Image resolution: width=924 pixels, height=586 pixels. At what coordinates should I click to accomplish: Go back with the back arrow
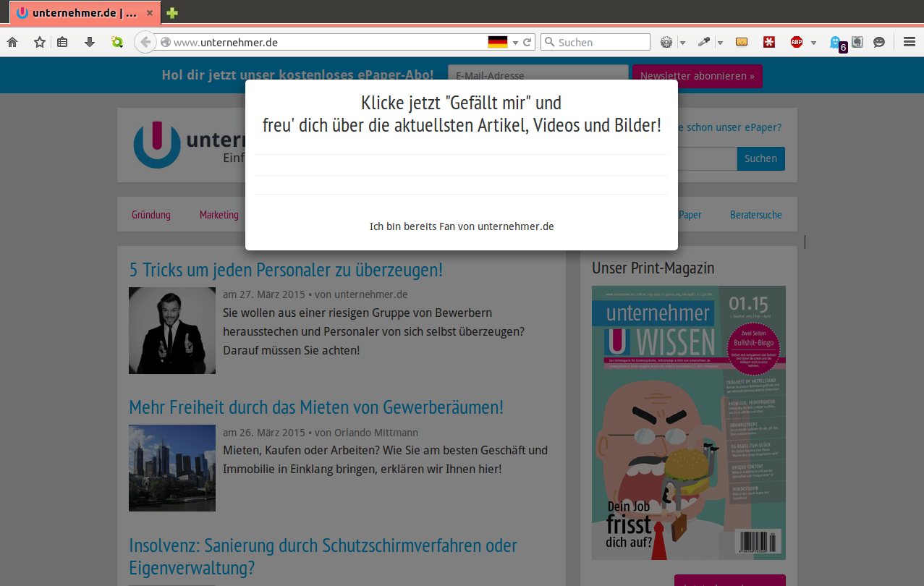point(145,42)
